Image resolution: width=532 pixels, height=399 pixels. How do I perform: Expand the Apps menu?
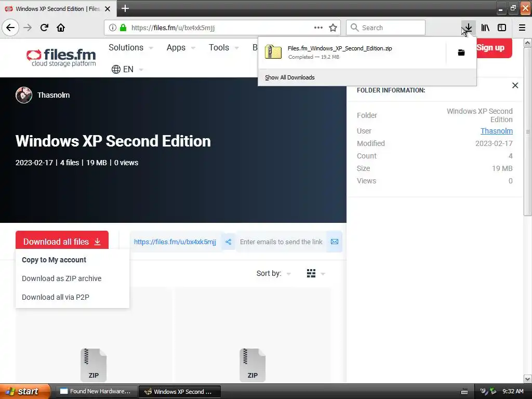[181, 47]
